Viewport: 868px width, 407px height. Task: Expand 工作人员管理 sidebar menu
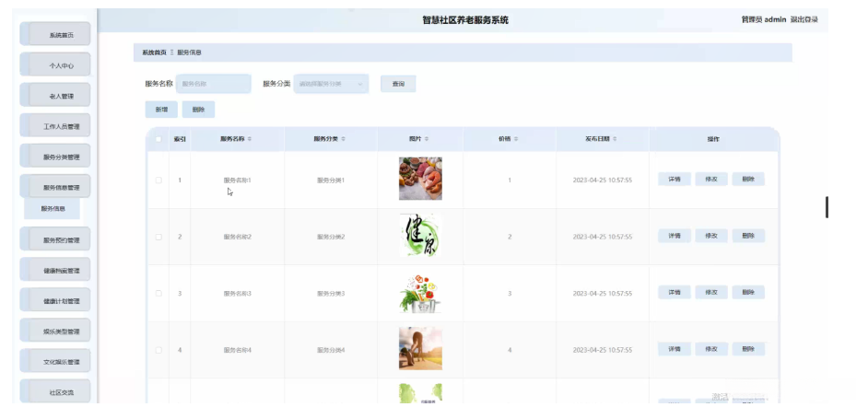(55, 126)
